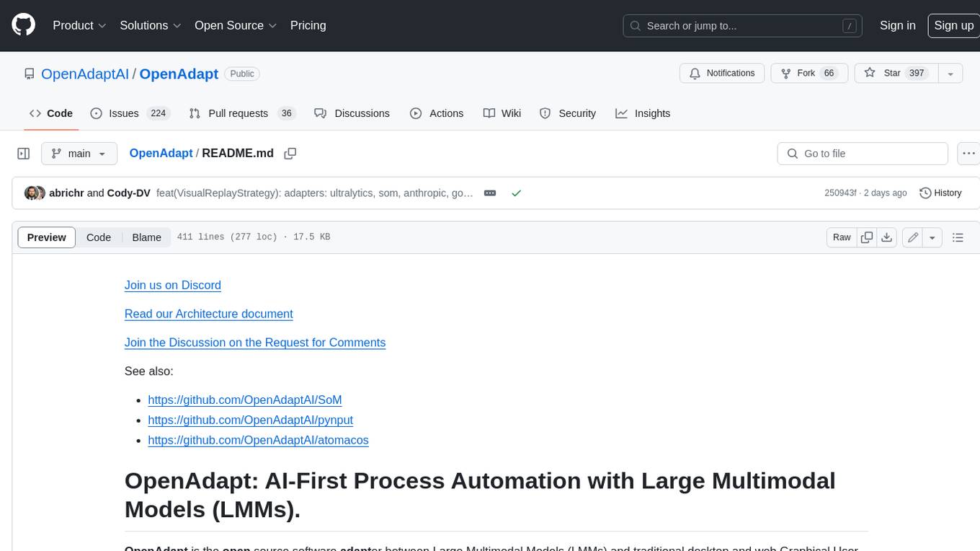
Task: Open the OpenAdapt repository name link
Action: [179, 74]
